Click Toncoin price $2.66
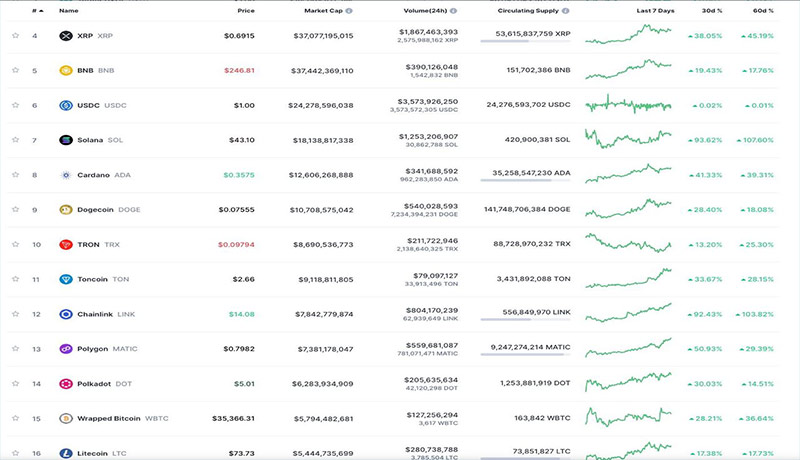 pos(243,279)
